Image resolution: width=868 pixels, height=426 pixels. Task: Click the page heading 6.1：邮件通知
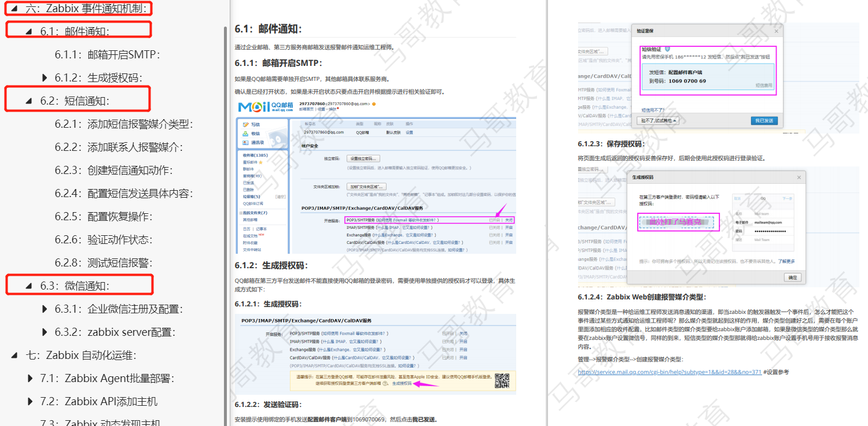(x=268, y=29)
